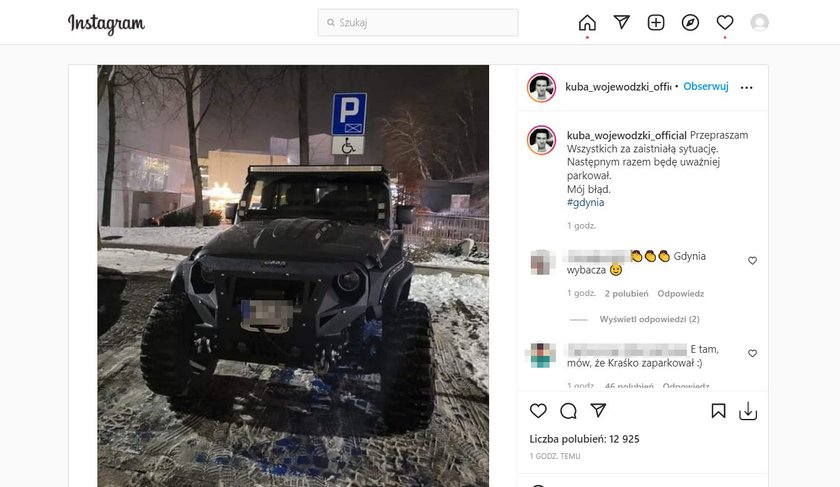Click the Szukaj search field
Image resolution: width=840 pixels, height=487 pixels.
click(418, 23)
